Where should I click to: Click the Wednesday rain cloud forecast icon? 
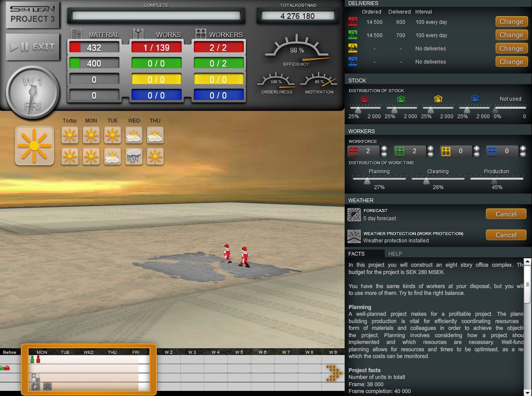[134, 156]
